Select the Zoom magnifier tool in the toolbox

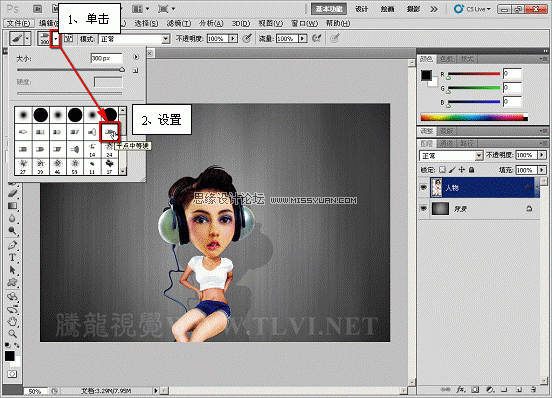click(x=12, y=334)
